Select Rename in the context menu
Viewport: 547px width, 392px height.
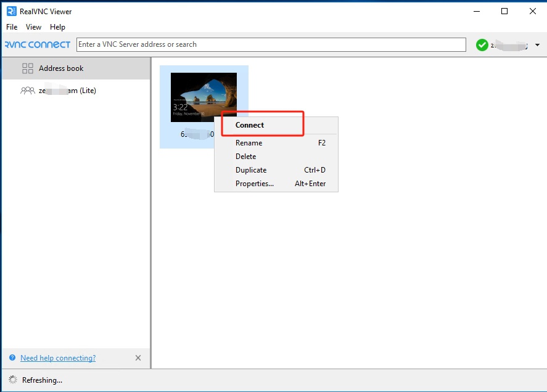249,142
